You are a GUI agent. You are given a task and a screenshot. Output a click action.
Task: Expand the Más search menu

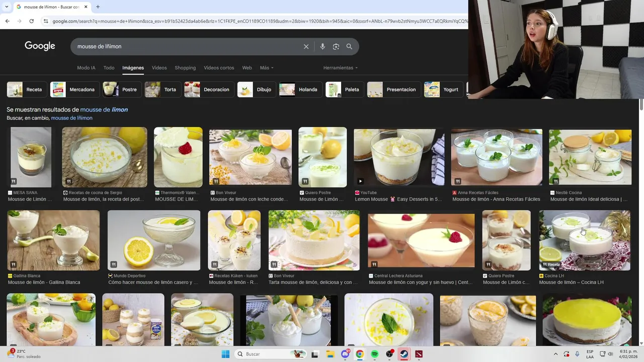click(x=267, y=68)
